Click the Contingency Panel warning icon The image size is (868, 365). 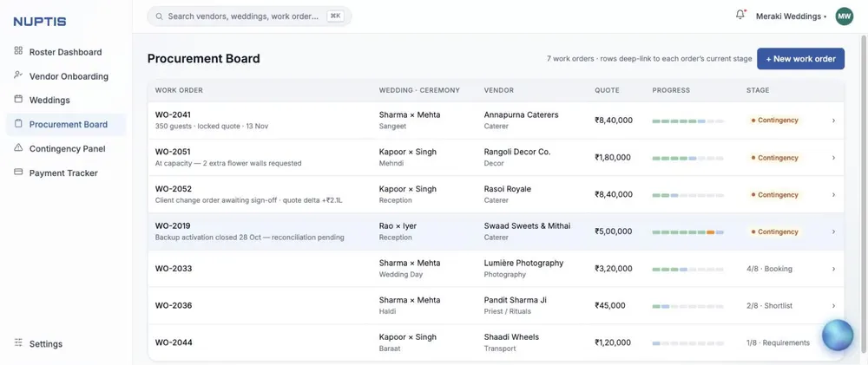point(18,147)
